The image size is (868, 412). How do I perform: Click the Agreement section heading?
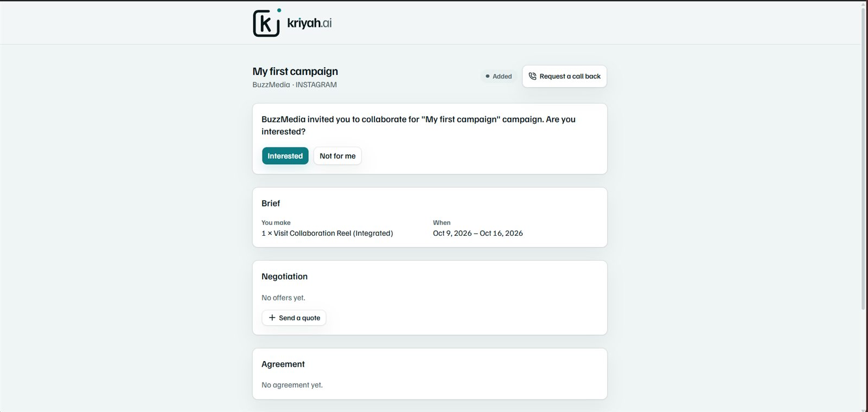[283, 364]
